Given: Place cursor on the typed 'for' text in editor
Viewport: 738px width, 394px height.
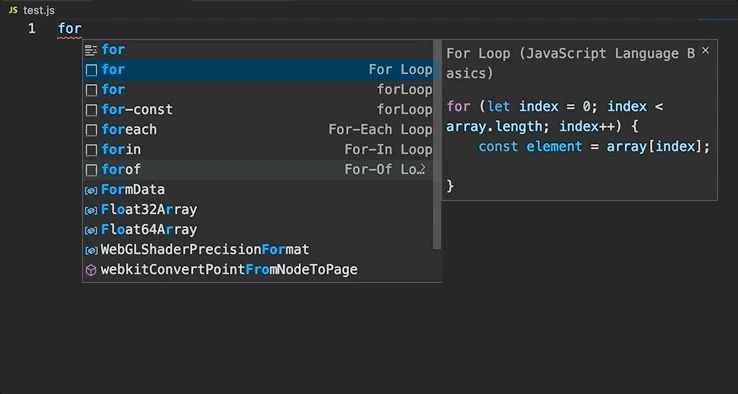Looking at the screenshot, I should click(70, 29).
